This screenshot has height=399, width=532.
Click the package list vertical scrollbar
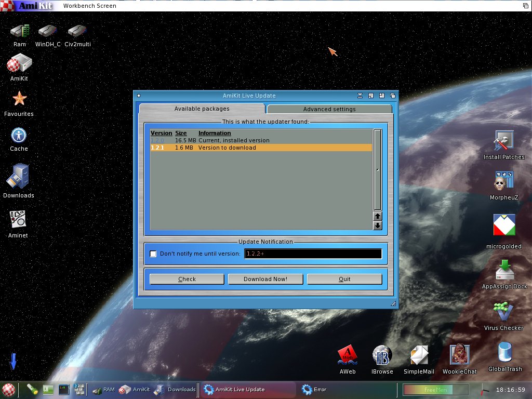378,170
